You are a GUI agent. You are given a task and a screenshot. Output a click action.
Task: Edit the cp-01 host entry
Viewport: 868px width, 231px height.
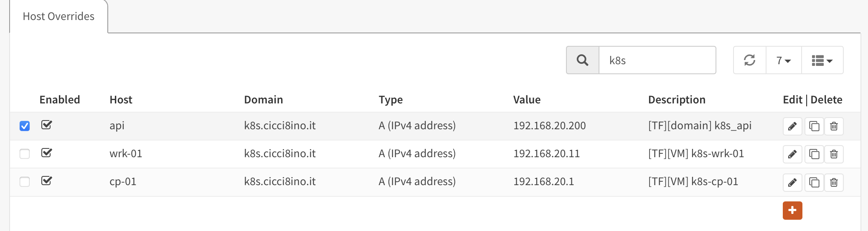(792, 182)
